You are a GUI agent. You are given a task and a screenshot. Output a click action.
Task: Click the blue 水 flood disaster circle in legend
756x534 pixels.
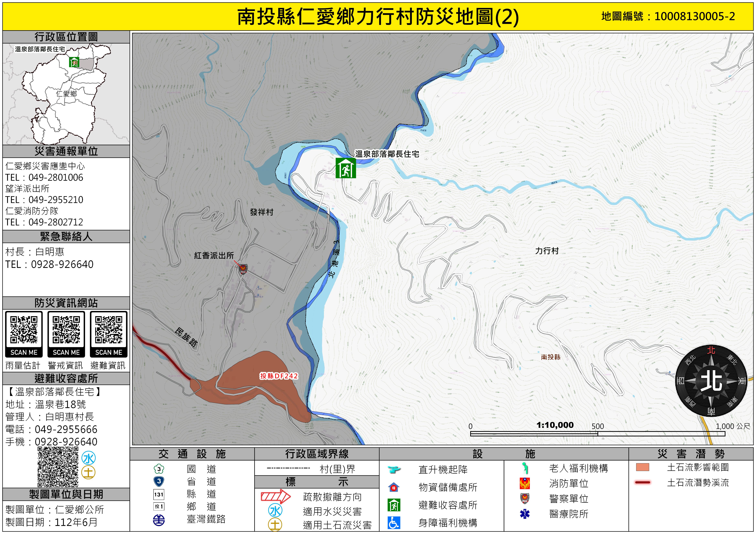click(275, 511)
